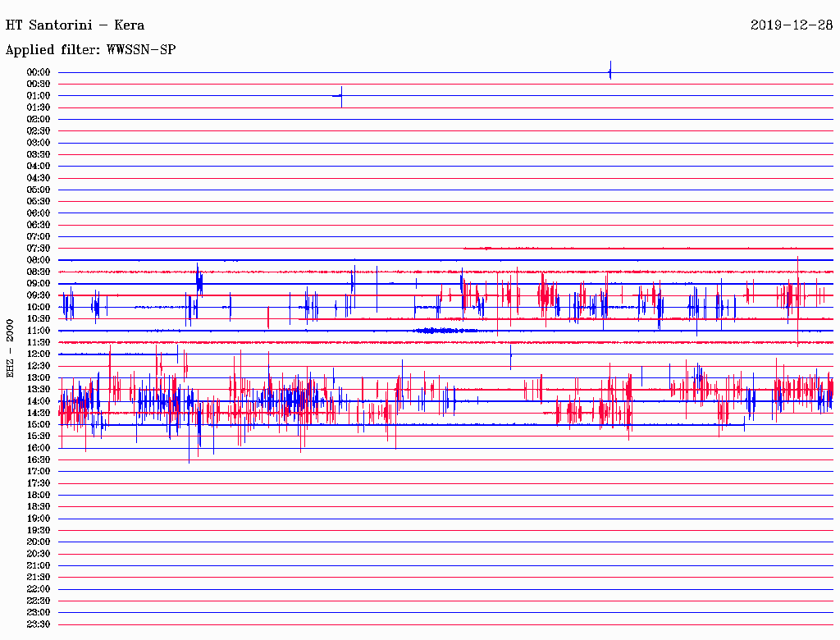Click the isolated blue spike below the 12:00 trace
The image size is (840, 640).
pyautogui.click(x=511, y=357)
